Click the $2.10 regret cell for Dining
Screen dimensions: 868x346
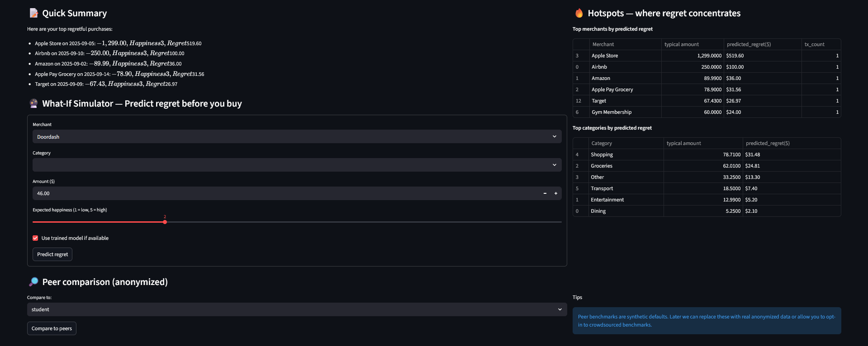792,211
